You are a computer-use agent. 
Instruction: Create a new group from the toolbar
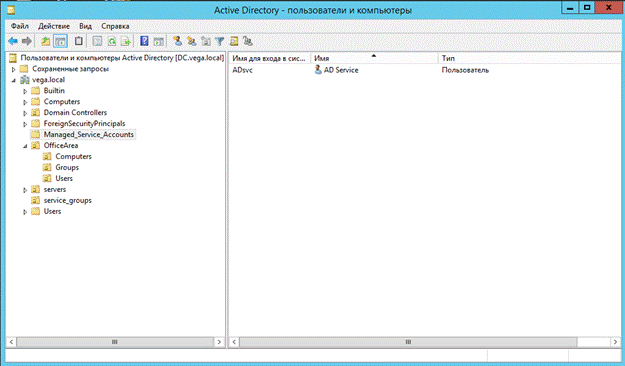coord(192,41)
